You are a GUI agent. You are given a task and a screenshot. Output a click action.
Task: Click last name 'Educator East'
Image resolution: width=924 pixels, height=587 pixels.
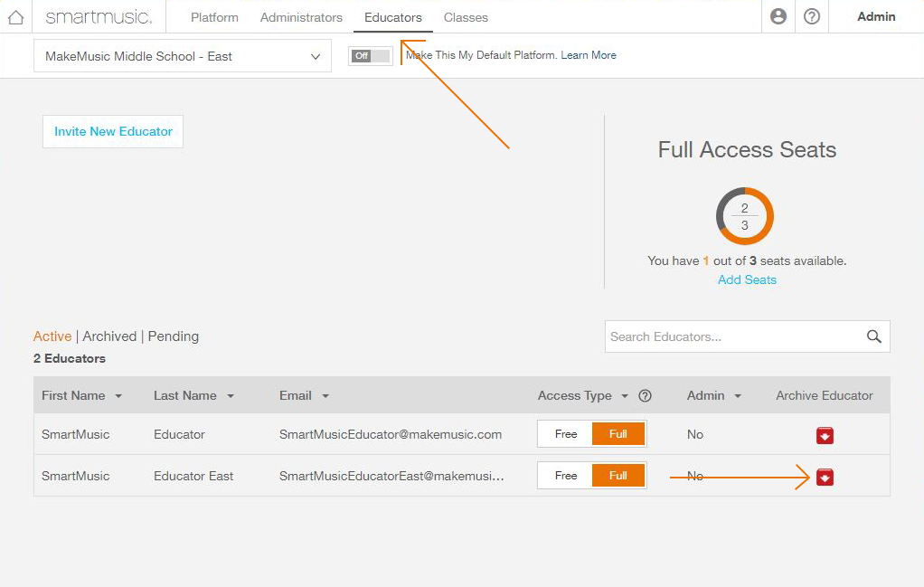pyautogui.click(x=193, y=476)
